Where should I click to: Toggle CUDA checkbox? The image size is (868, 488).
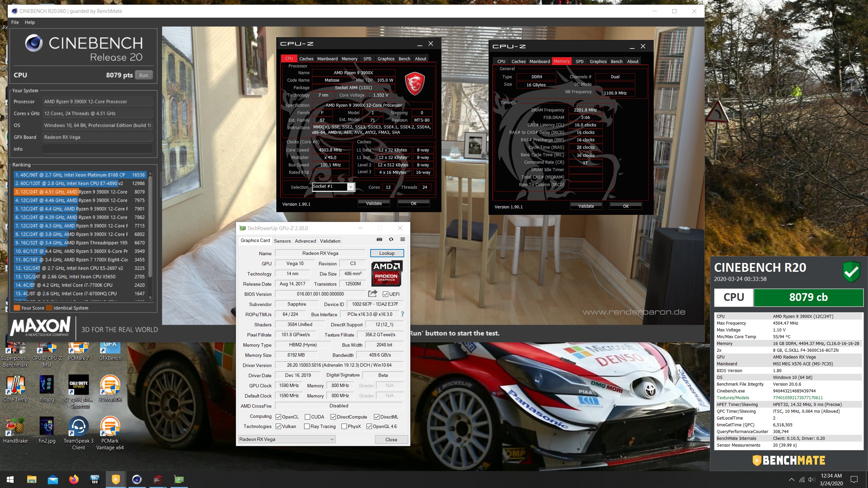[x=308, y=416]
